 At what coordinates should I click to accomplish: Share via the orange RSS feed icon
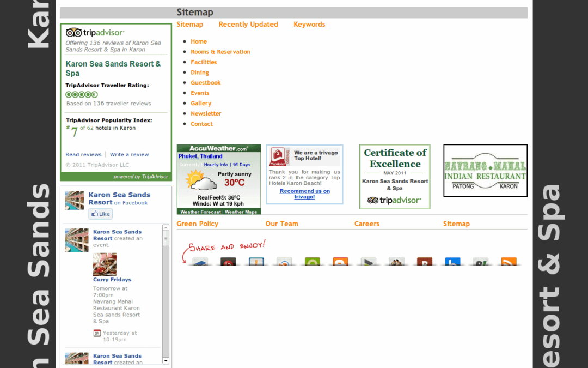pyautogui.click(x=509, y=262)
